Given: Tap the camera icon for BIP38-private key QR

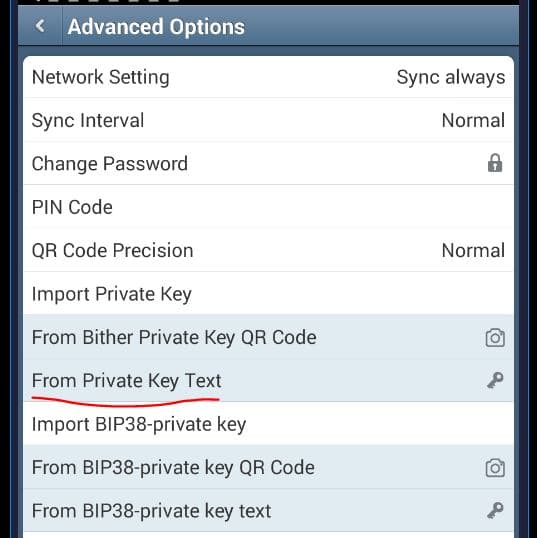Looking at the screenshot, I should point(495,468).
